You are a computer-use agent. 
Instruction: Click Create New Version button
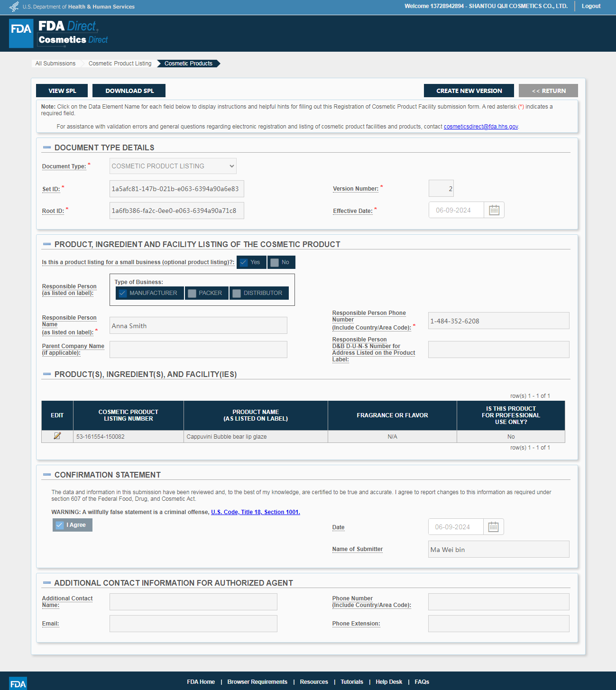(x=469, y=91)
